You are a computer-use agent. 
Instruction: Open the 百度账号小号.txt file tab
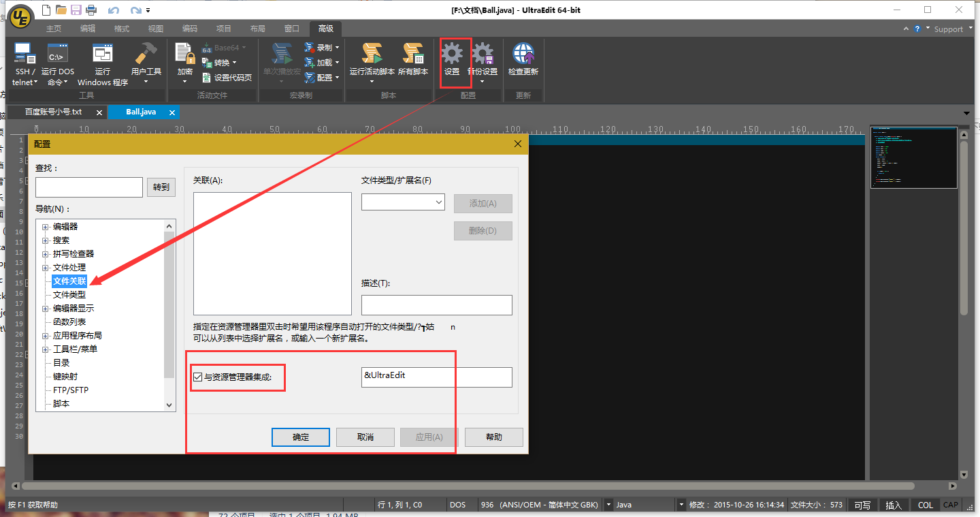click(x=53, y=112)
